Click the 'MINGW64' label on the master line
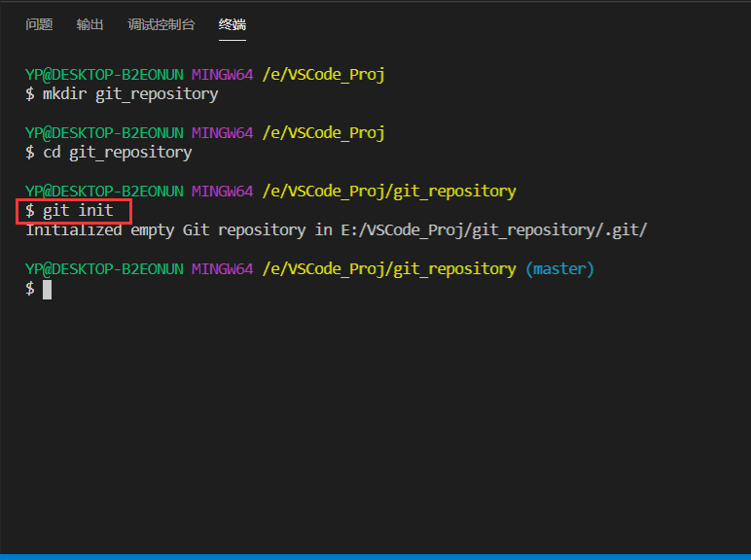 pos(222,269)
